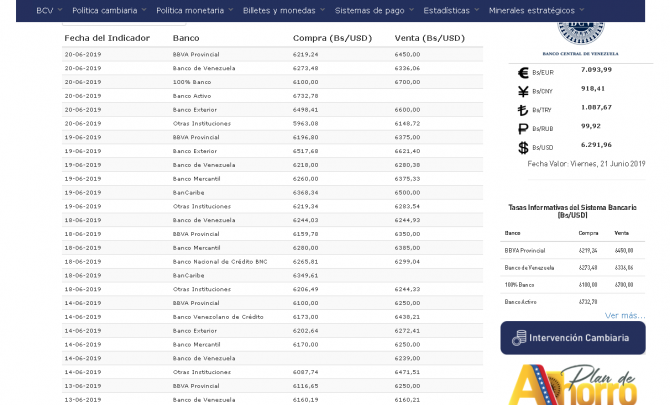Click the Venta (Bs/USD) column header
The width and height of the screenshot is (670, 405).
[429, 38]
